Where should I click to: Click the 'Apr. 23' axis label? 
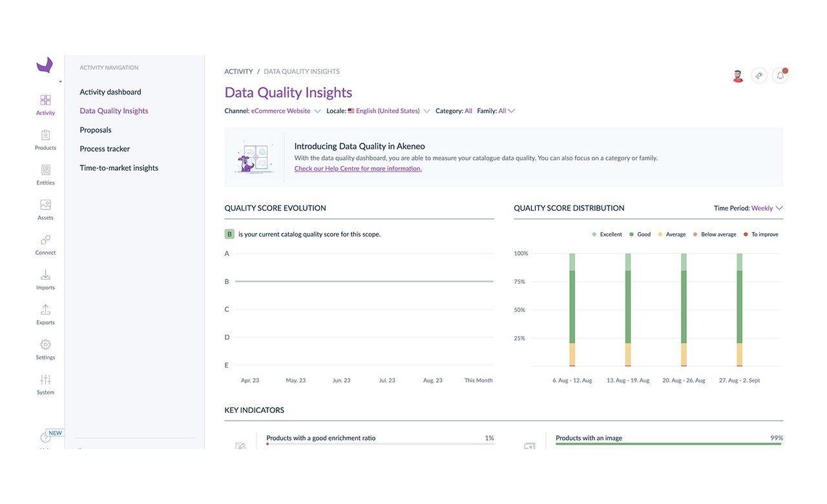(250, 381)
